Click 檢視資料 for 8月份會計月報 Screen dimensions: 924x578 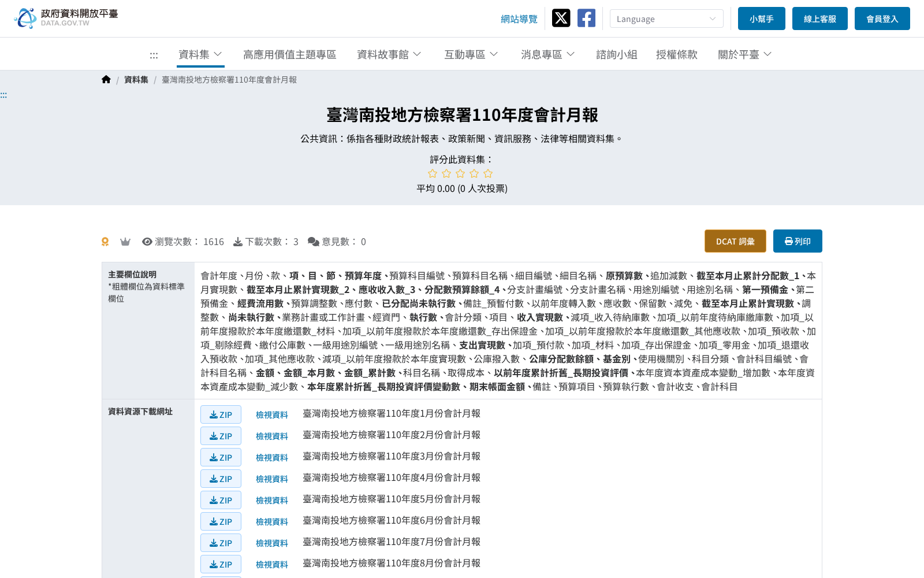click(272, 564)
